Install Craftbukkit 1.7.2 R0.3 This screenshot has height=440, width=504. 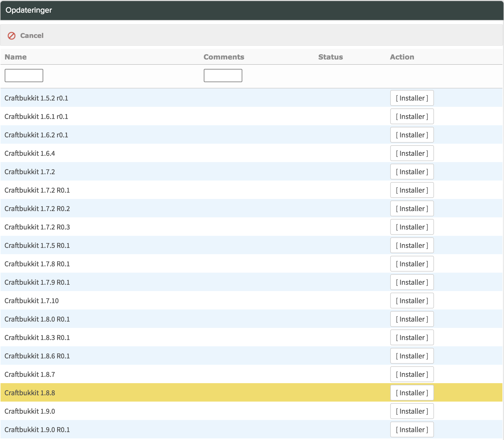[x=412, y=227]
